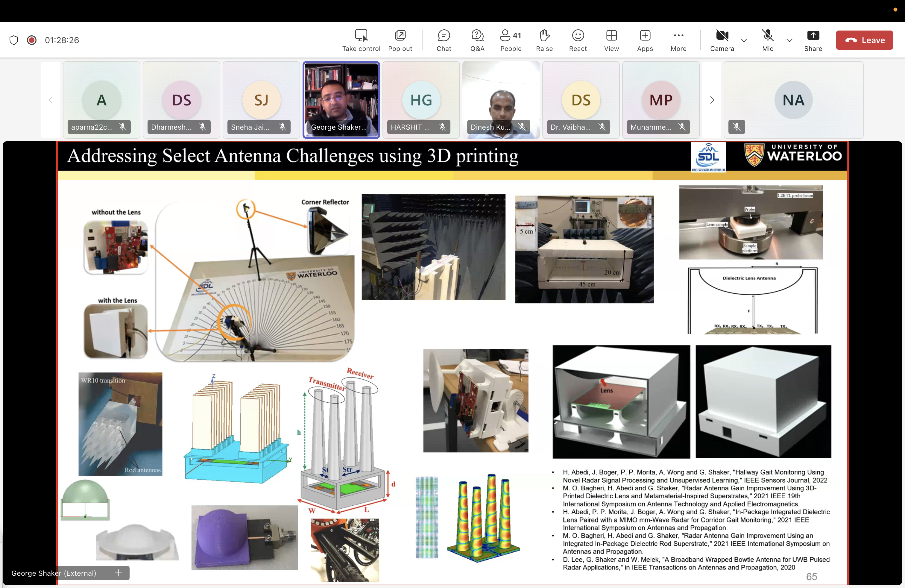
Task: Unmute the Mic
Action: 767,40
